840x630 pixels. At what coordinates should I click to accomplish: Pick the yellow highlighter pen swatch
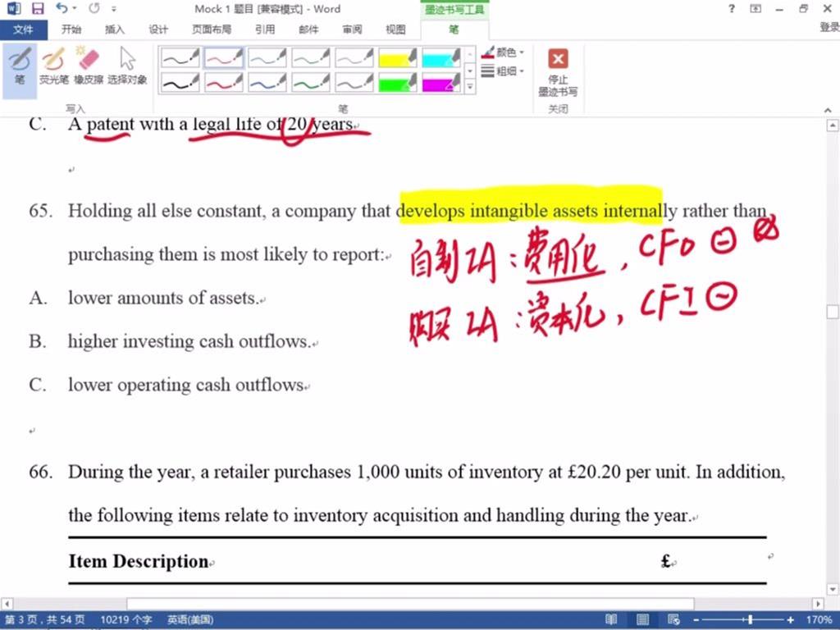[398, 57]
